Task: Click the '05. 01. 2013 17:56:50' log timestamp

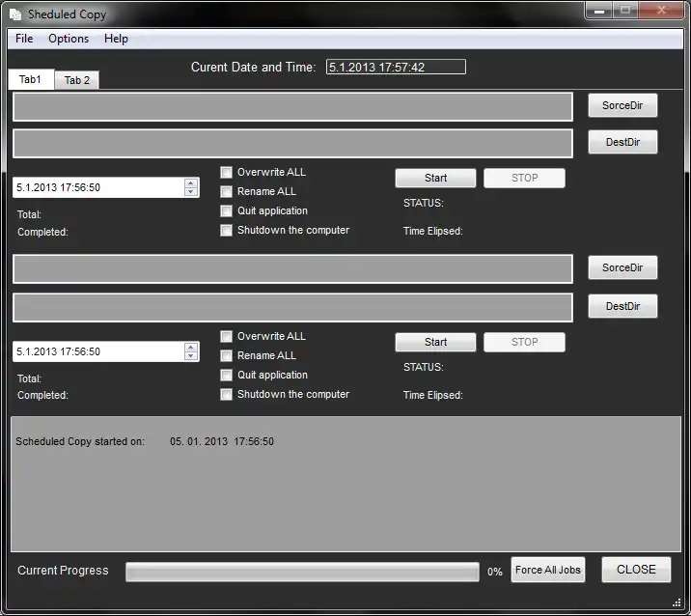Action: pos(222,441)
